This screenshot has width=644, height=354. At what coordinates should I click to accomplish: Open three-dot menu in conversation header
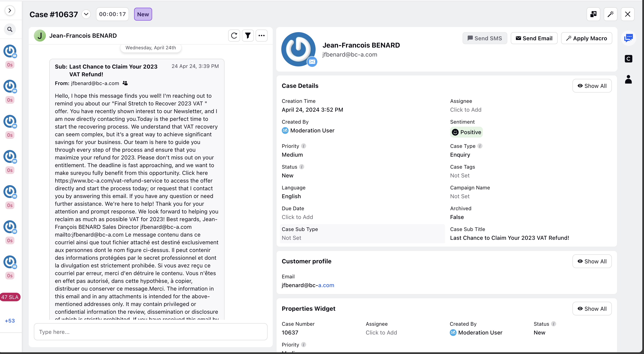click(x=261, y=36)
